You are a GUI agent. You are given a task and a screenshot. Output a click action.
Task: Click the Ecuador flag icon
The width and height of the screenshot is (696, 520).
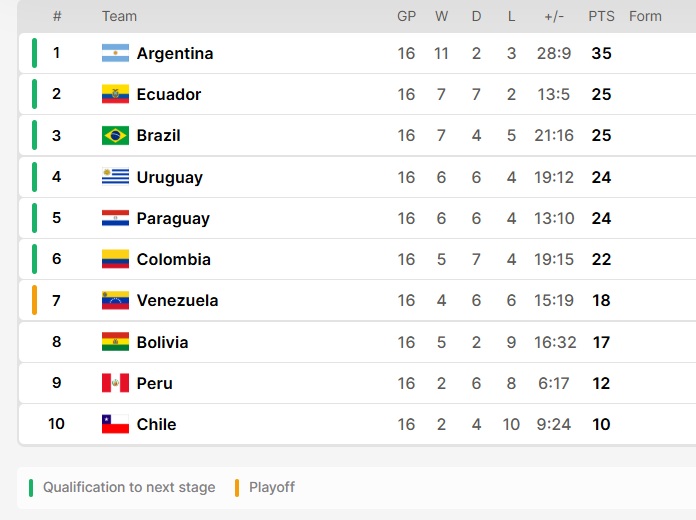115,94
